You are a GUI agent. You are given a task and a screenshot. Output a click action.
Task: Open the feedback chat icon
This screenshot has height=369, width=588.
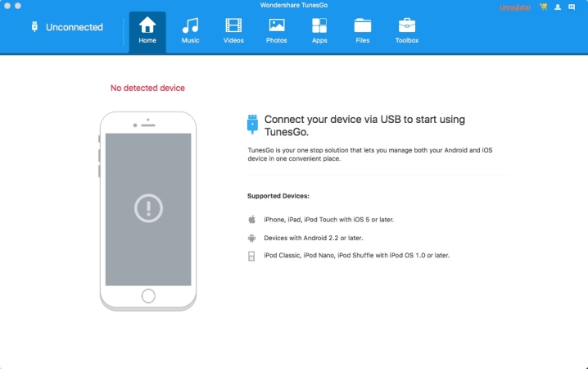tap(572, 7)
